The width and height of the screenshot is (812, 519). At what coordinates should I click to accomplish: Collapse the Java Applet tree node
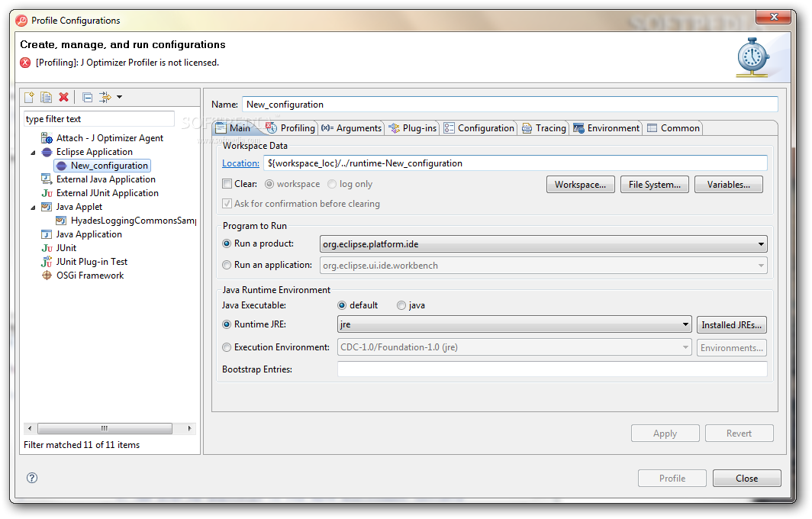33,207
